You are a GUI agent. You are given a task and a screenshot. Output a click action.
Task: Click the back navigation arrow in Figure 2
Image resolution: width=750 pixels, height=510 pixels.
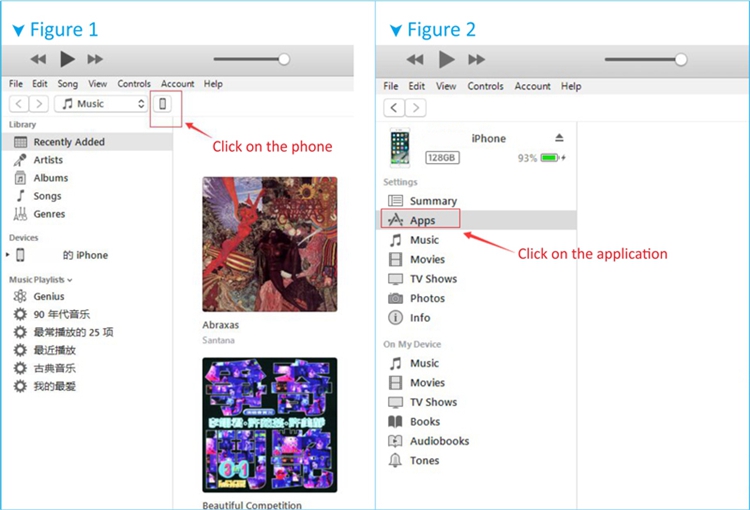click(394, 108)
